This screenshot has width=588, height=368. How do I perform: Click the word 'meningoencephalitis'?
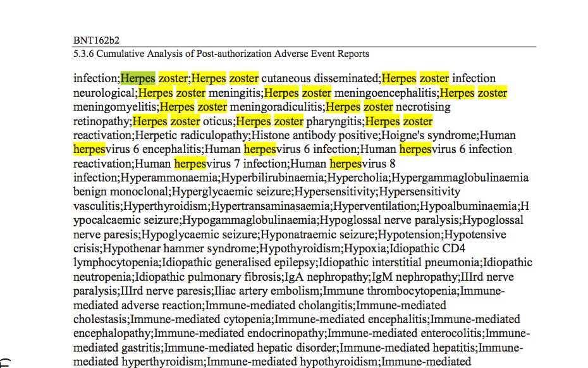[x=386, y=93]
